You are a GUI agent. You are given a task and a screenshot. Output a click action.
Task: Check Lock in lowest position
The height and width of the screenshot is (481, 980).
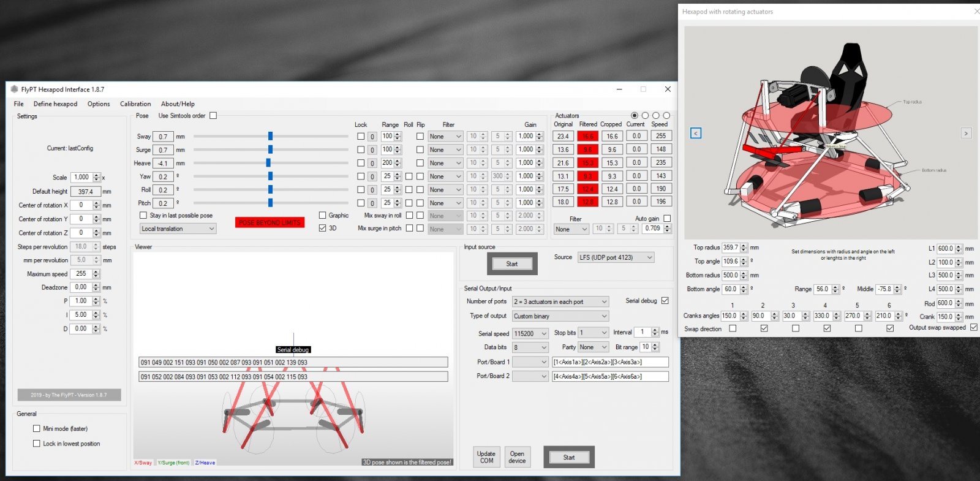(x=37, y=444)
